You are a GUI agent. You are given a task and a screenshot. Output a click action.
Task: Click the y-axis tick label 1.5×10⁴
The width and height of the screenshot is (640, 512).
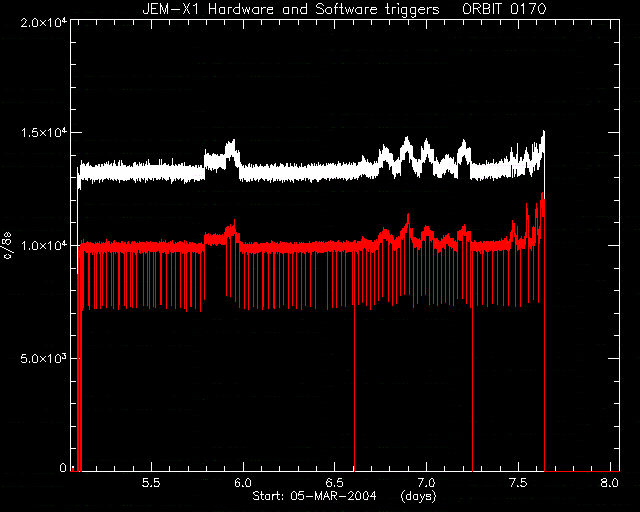pyautogui.click(x=44, y=133)
